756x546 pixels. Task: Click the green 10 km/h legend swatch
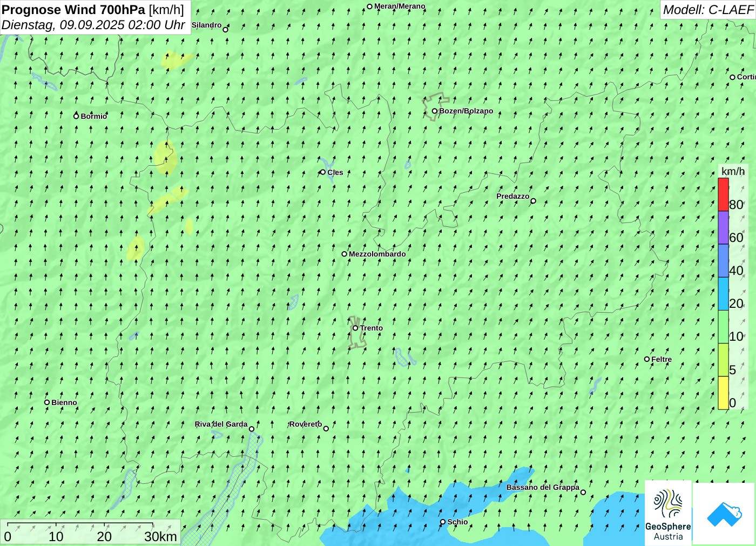pos(723,327)
